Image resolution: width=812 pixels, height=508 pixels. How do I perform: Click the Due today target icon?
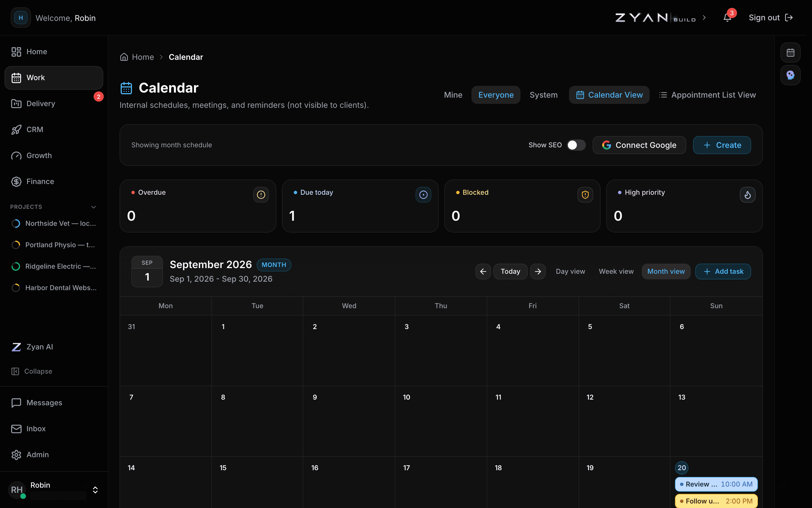point(423,194)
